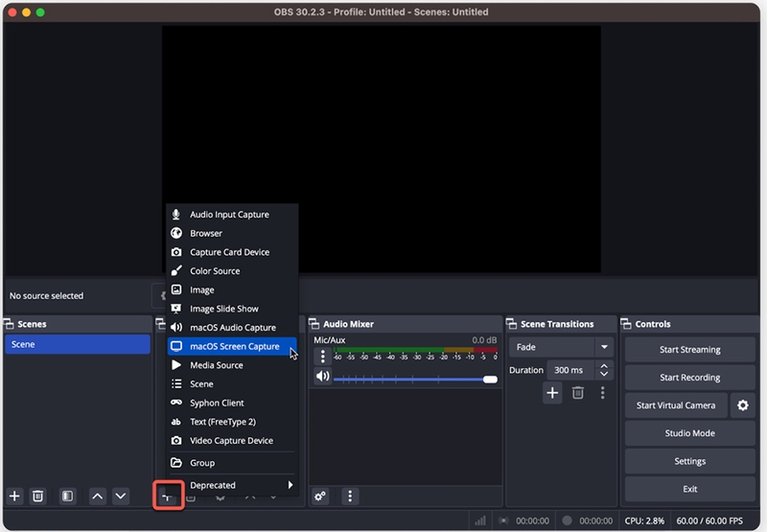Click the streaming status icon in status bar

coord(502,520)
